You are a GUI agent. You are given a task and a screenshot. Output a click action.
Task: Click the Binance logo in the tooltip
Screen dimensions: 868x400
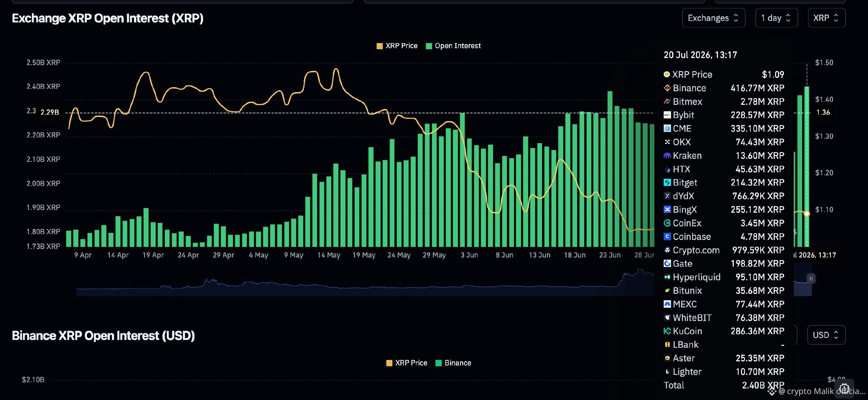(x=667, y=88)
